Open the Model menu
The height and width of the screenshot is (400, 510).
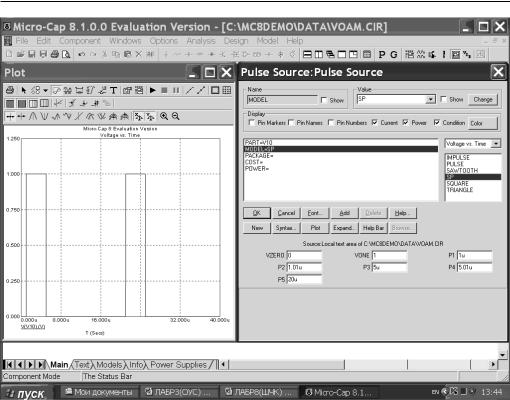pyautogui.click(x=267, y=41)
